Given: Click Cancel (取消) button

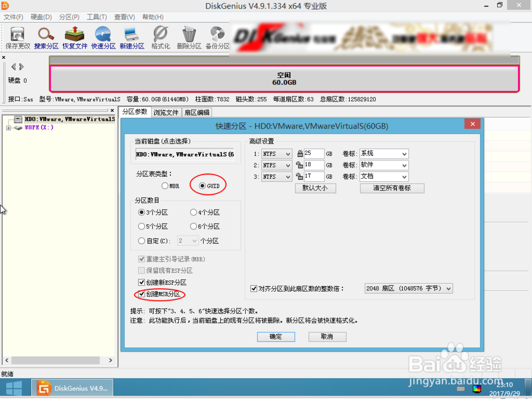Looking at the screenshot, I should click(x=327, y=337).
